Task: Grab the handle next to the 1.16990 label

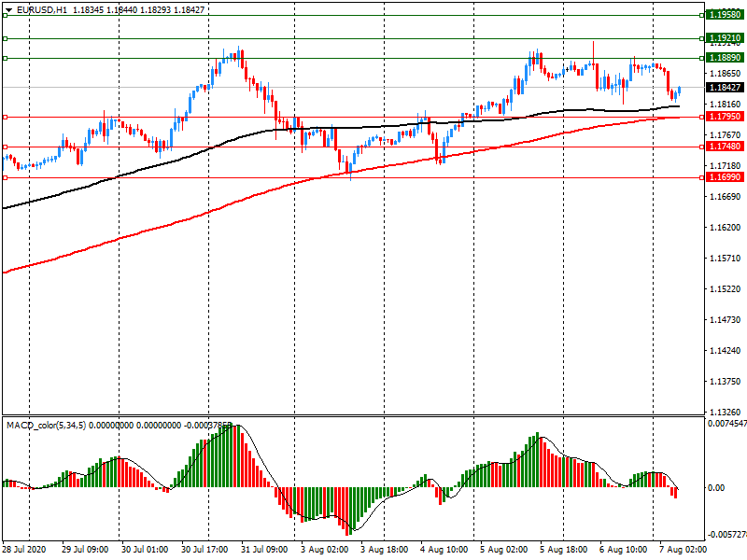Action: point(702,177)
